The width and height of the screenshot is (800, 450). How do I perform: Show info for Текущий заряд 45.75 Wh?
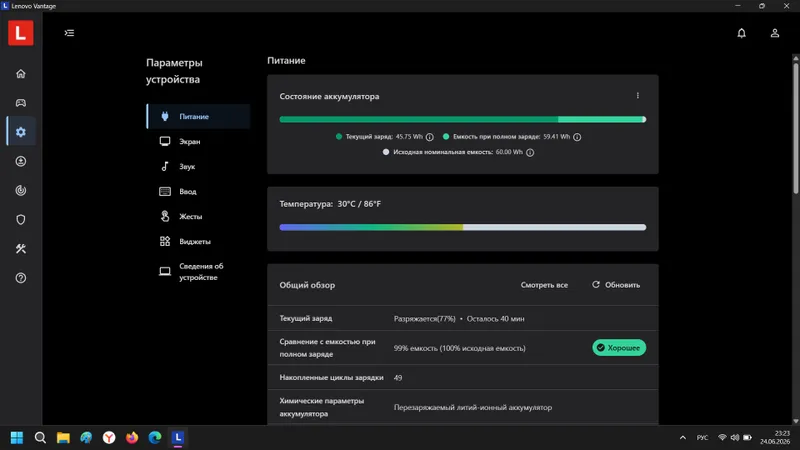(x=430, y=137)
